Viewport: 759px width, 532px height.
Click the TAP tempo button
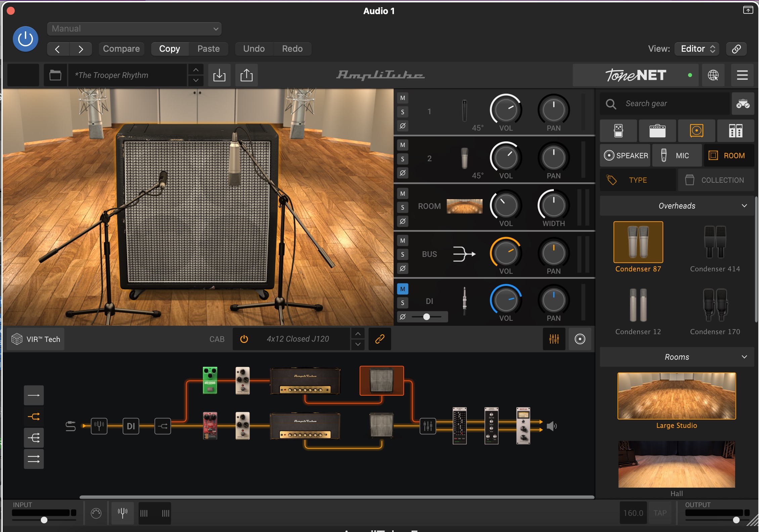(x=660, y=513)
